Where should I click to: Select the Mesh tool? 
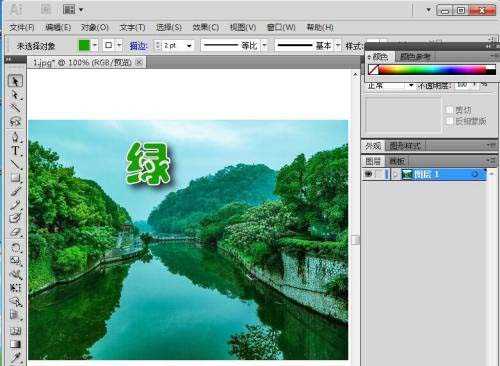pyautogui.click(x=15, y=331)
